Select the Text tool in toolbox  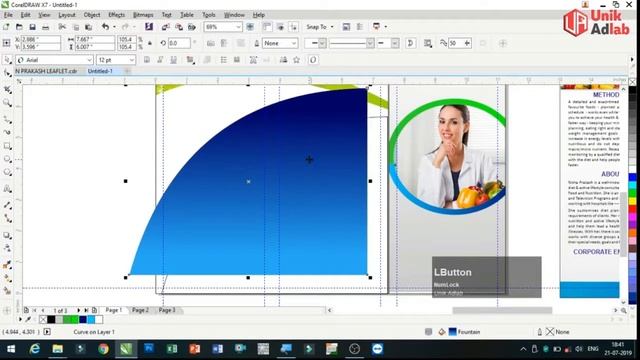pyautogui.click(x=7, y=189)
